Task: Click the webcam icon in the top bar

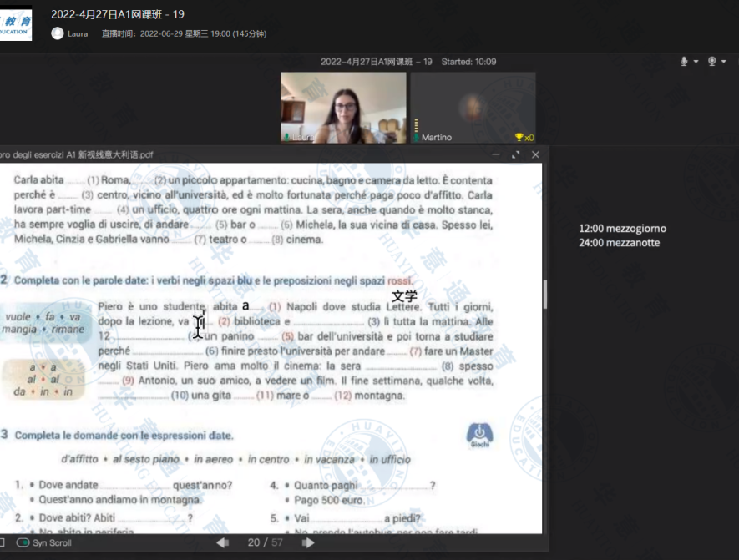Action: pyautogui.click(x=712, y=62)
